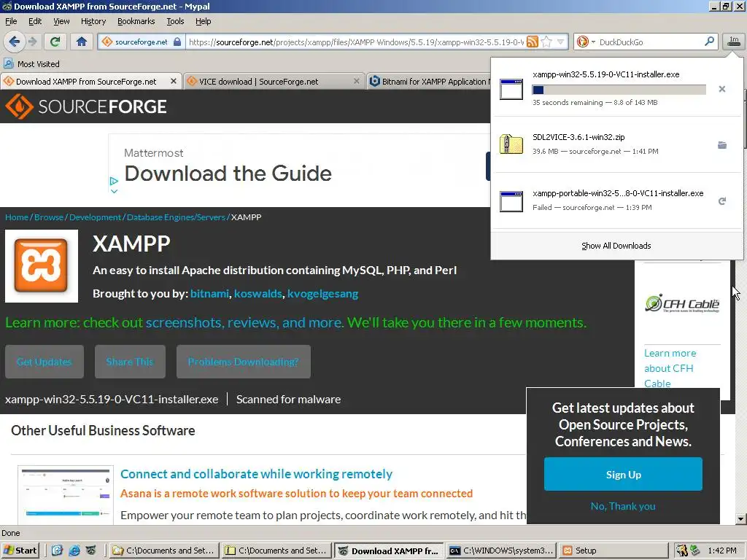This screenshot has height=560, width=747.
Task: Click xampp-win32 download progress bar
Action: 619,90
